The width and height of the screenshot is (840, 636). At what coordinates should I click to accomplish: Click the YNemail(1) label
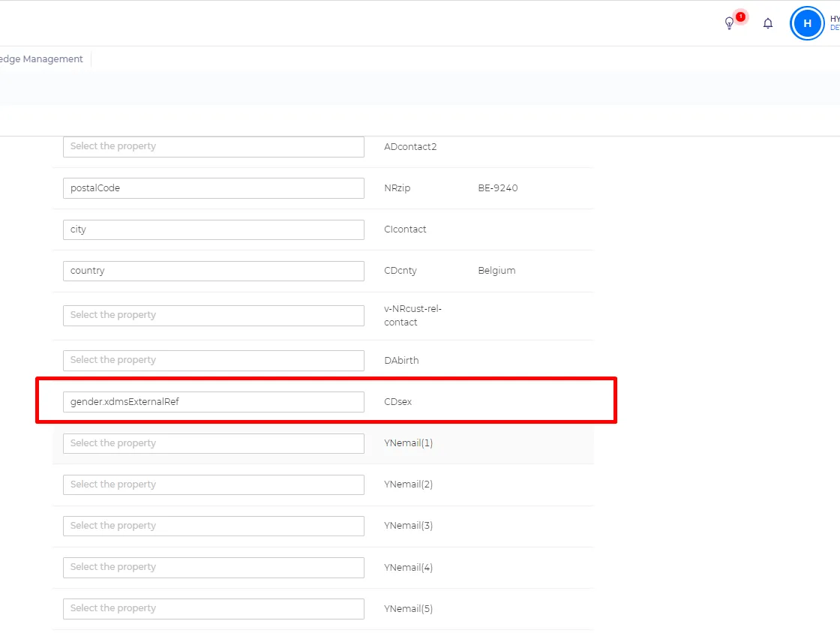[408, 443]
